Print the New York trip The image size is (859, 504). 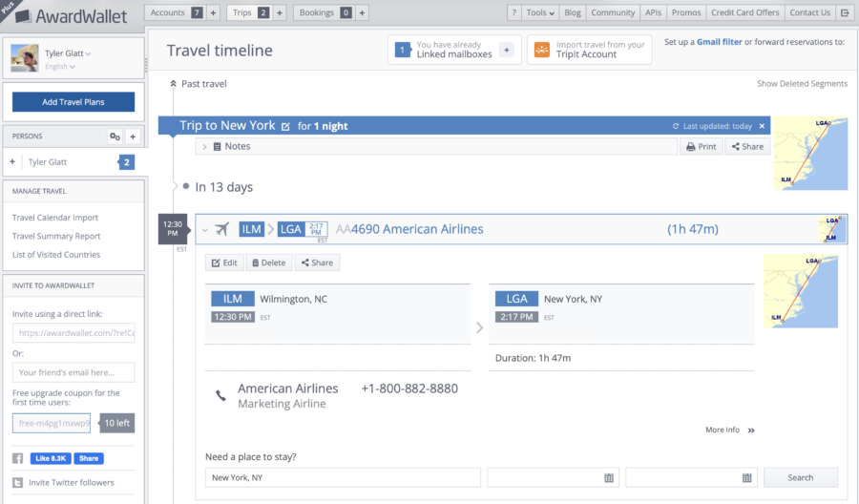[702, 146]
